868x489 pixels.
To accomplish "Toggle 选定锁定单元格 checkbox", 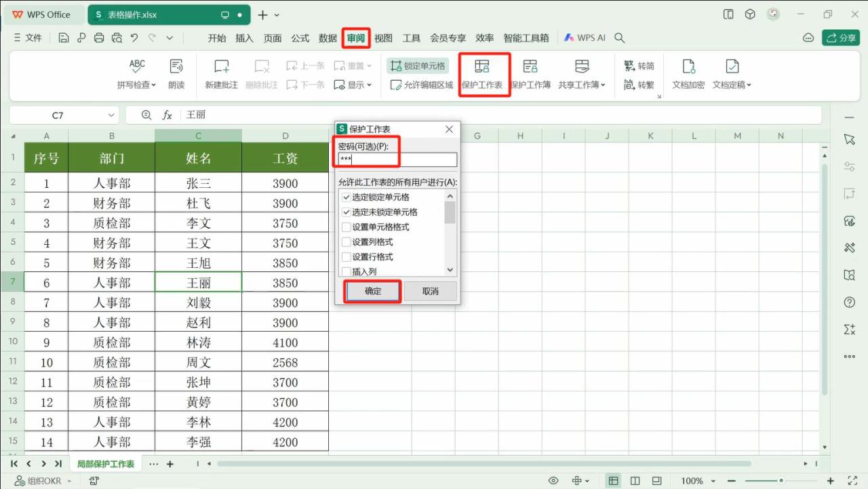I will pos(347,197).
